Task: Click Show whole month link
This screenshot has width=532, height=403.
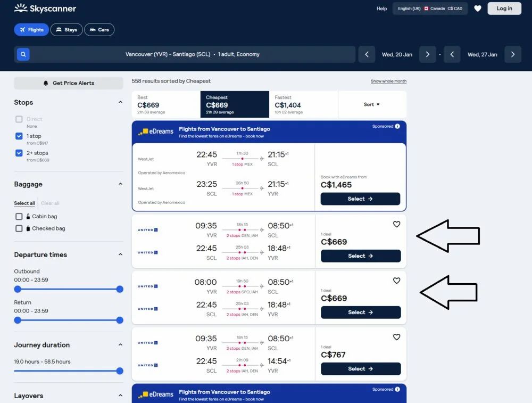Action: (x=388, y=81)
